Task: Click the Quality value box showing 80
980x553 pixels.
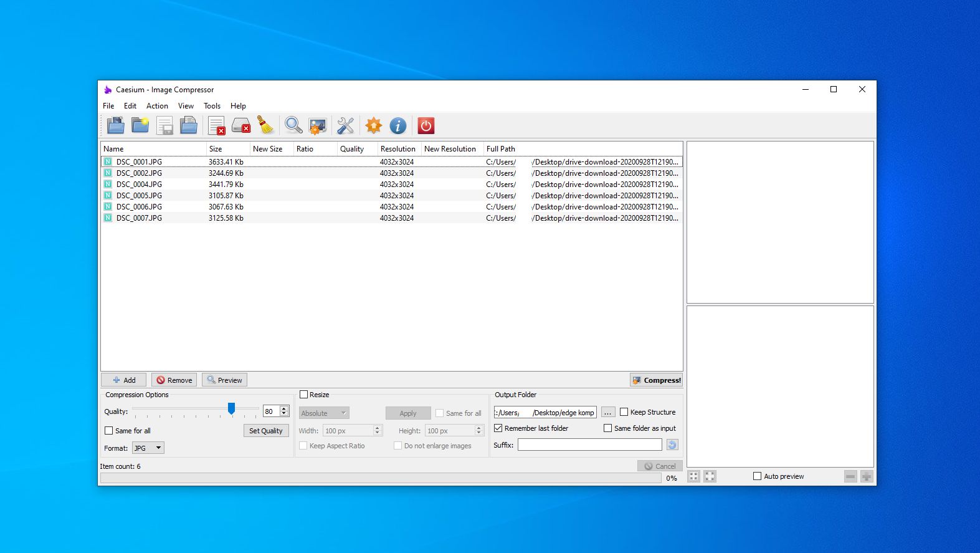Action: pos(272,411)
